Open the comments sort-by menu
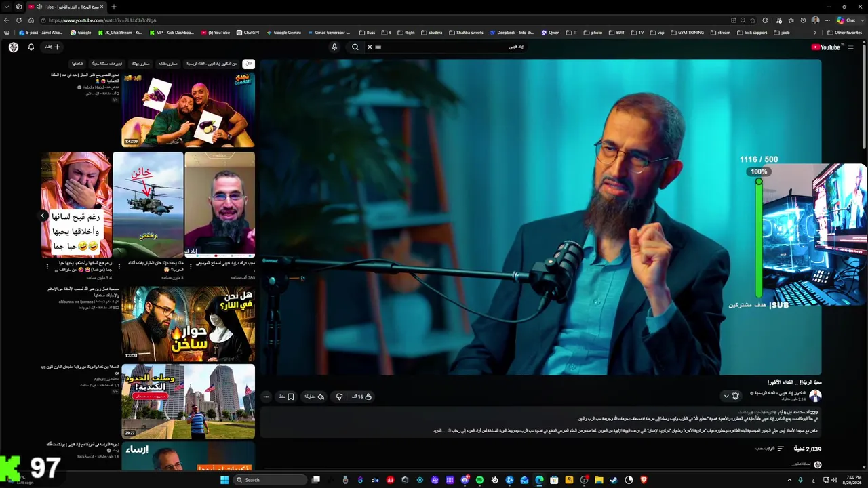This screenshot has width=868, height=488. (x=770, y=449)
